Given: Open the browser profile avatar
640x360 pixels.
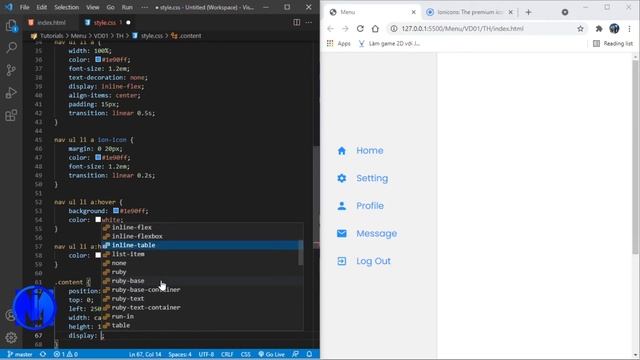Looking at the screenshot, I should [614, 29].
